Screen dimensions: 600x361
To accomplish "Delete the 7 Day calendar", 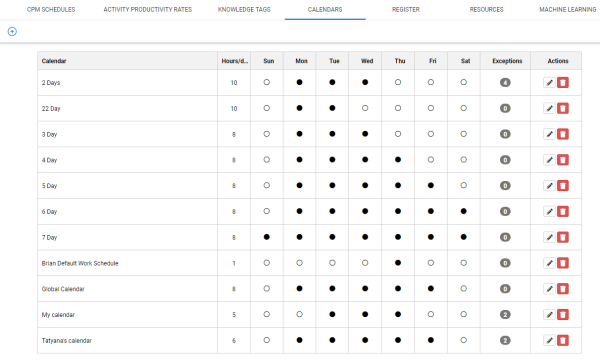I will pos(563,237).
